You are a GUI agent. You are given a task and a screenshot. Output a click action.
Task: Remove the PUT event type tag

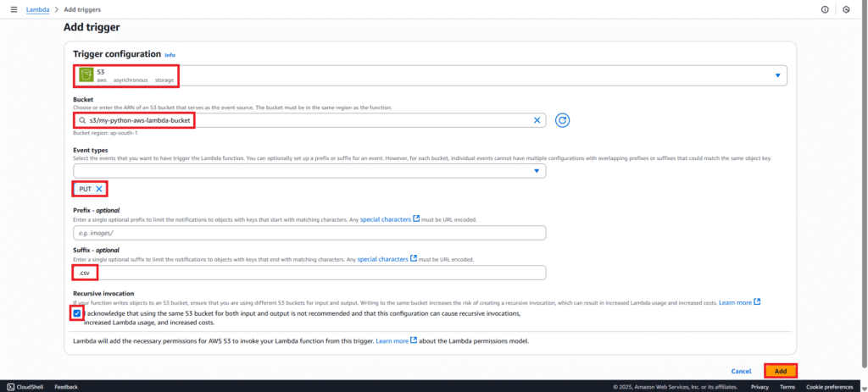(x=98, y=189)
